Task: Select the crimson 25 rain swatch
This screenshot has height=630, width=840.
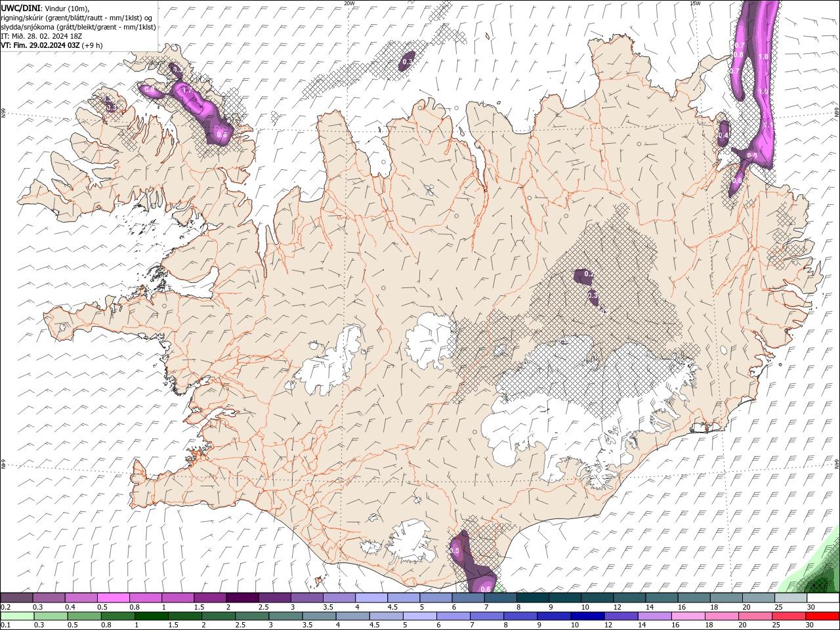Action: click(789, 616)
